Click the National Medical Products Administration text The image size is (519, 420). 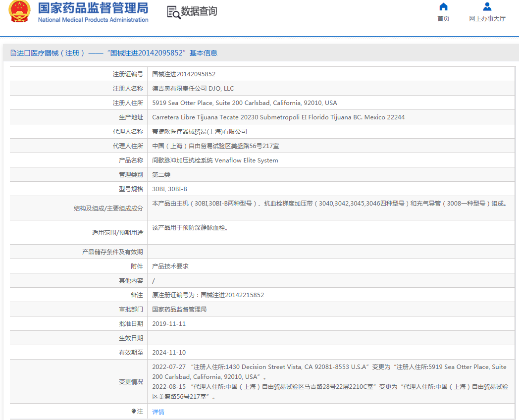click(93, 20)
